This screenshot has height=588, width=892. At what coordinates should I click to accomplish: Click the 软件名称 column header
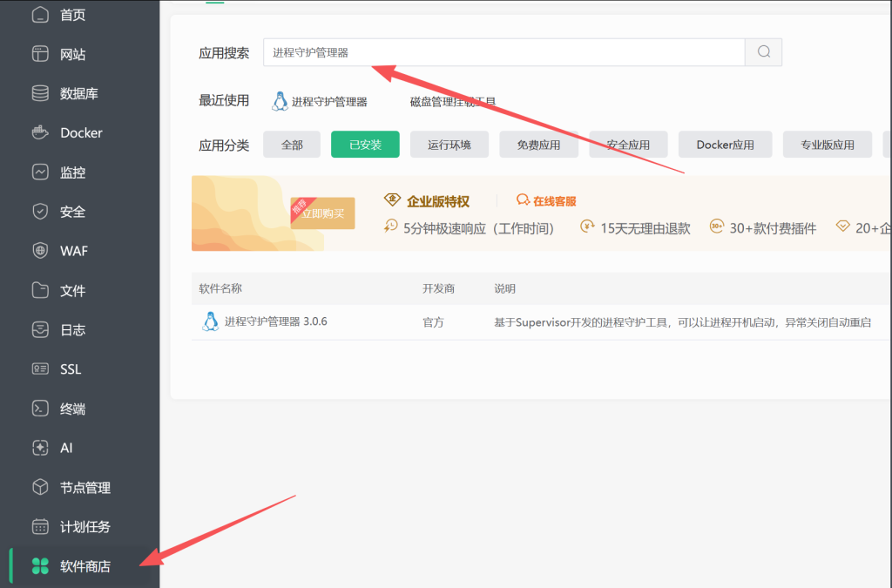tap(220, 288)
